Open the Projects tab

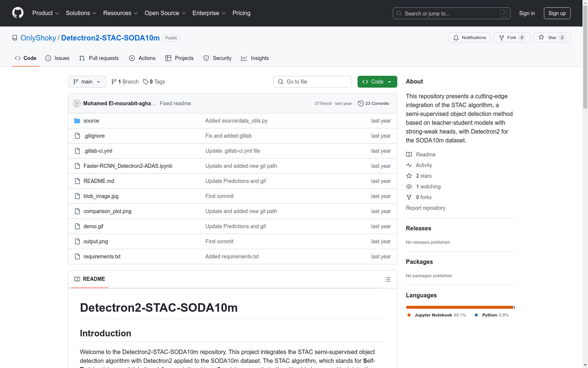coord(179,58)
